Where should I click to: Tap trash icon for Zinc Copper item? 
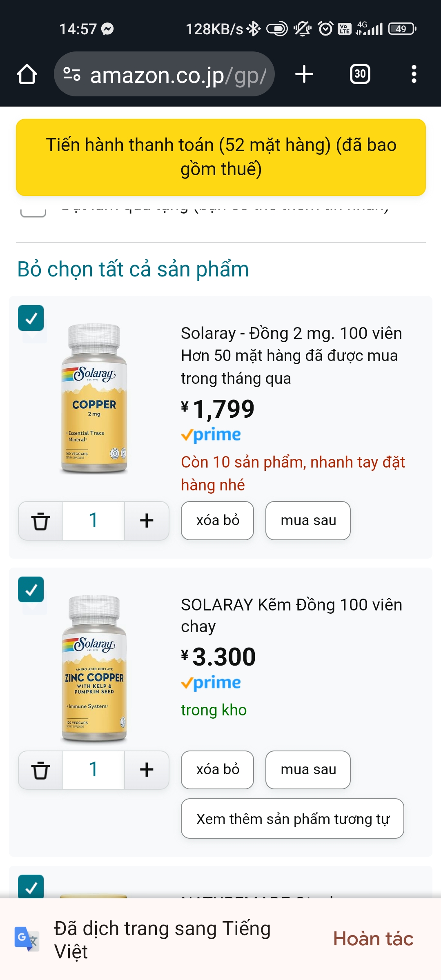[40, 770]
